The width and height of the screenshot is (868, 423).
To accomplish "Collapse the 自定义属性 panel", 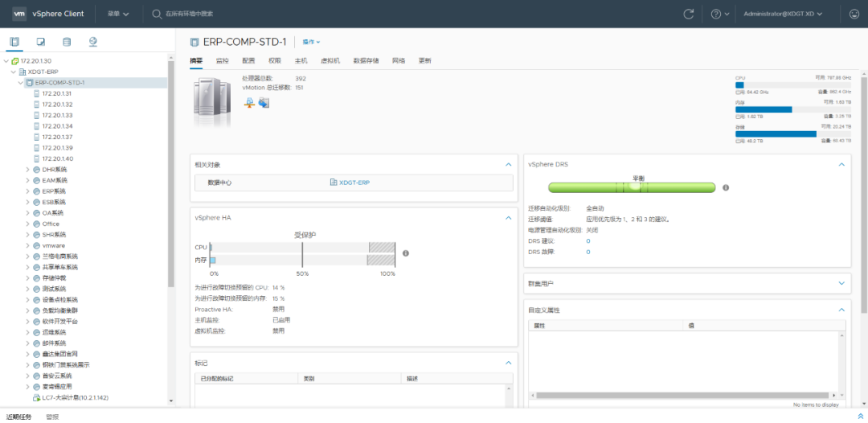I will click(x=841, y=310).
